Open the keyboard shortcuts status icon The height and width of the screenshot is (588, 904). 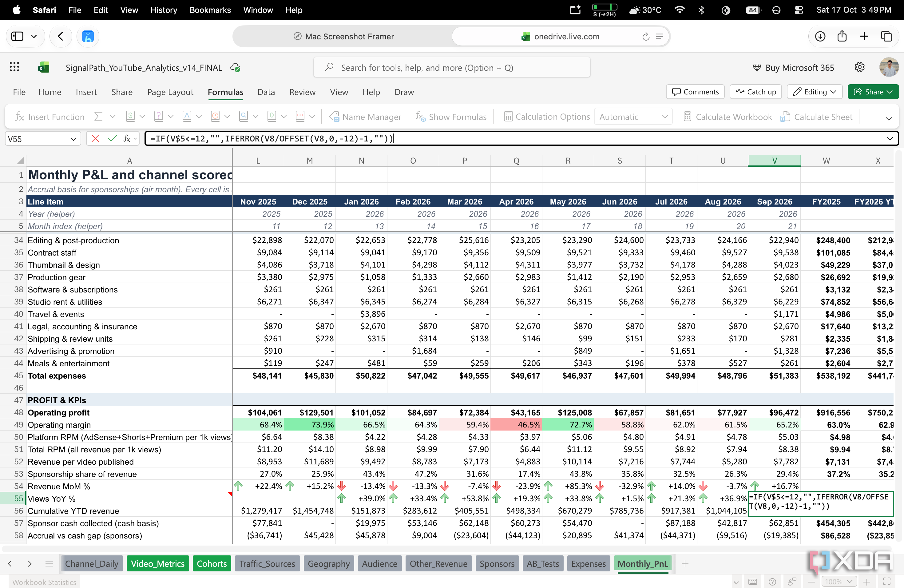753,582
